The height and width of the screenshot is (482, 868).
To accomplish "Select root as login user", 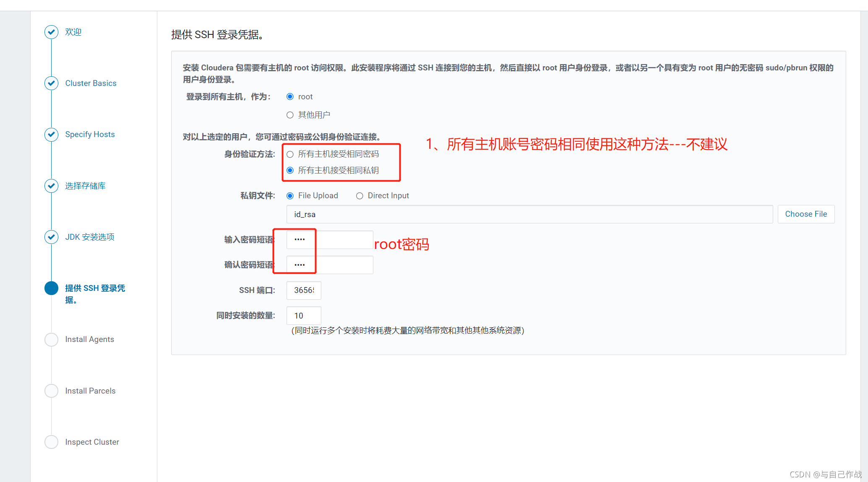I will 290,97.
